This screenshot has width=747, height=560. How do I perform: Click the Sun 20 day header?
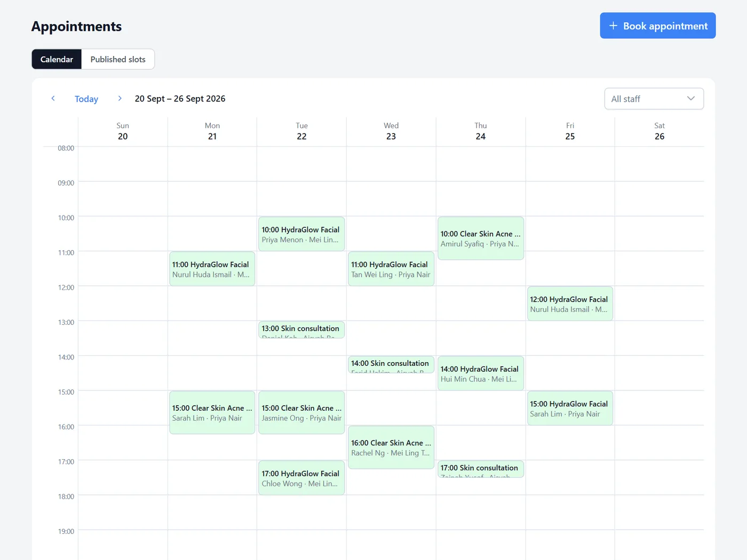coord(123,131)
